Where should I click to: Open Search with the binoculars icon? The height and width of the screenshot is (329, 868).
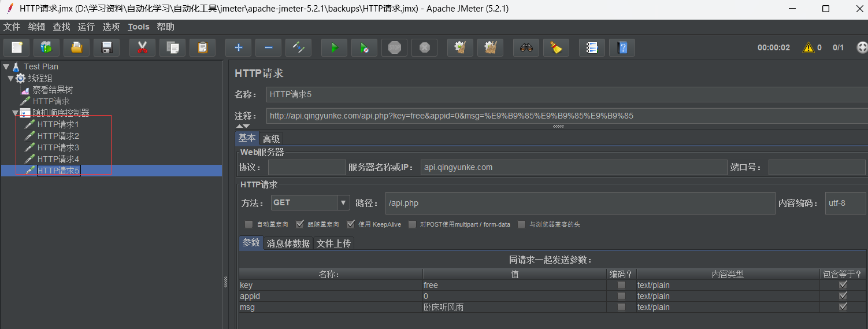click(526, 47)
